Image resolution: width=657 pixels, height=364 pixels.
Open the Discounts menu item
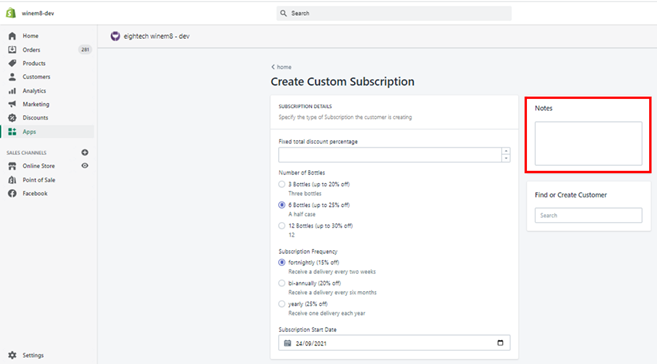[x=35, y=118]
